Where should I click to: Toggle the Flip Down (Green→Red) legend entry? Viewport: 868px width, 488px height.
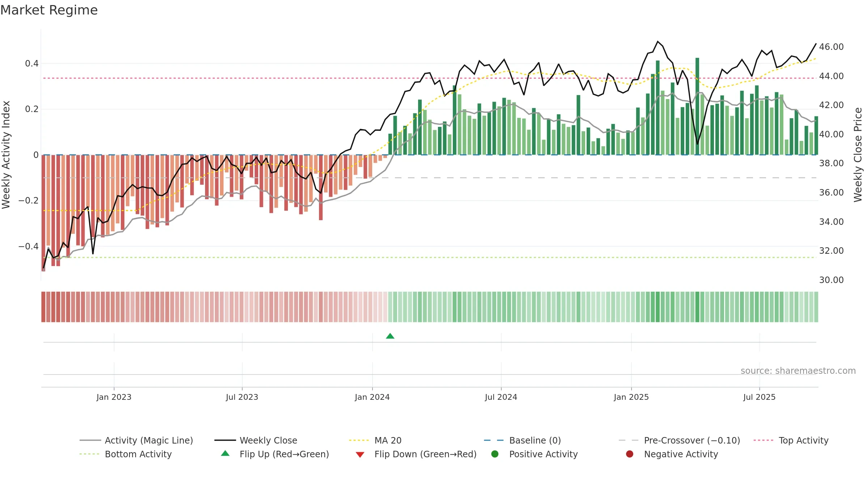(416, 454)
